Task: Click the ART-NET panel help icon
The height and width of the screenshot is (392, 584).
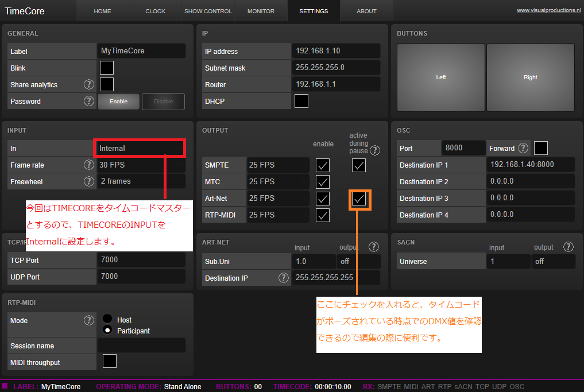Action: (x=374, y=247)
